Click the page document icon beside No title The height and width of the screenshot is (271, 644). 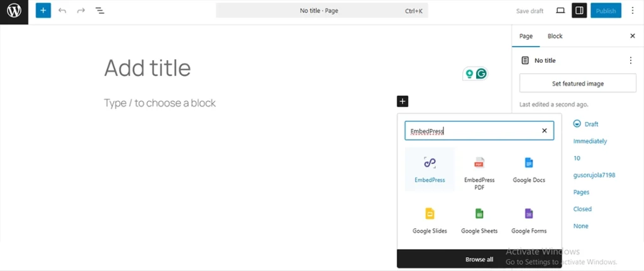coord(525,60)
